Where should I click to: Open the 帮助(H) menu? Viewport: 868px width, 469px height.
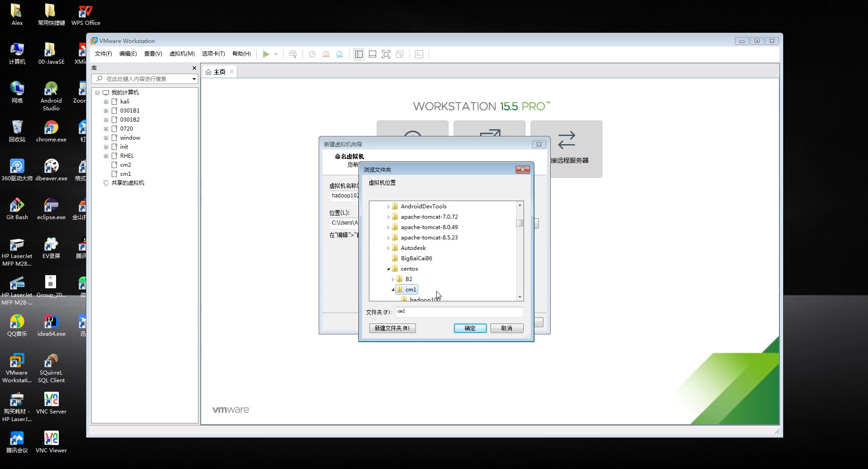tap(241, 54)
